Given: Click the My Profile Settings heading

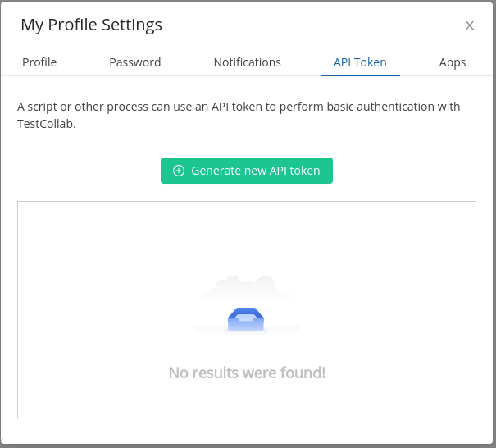Looking at the screenshot, I should [92, 25].
